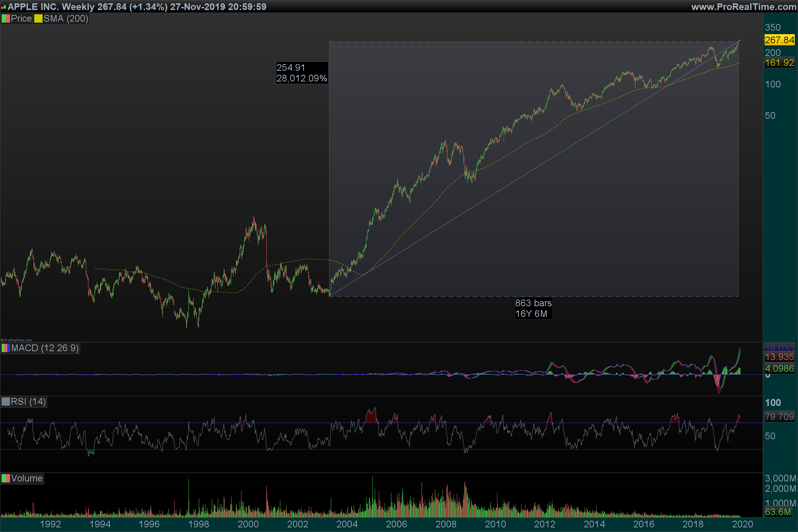798x532 pixels.
Task: Click the green-red Price legend icon
Action: tap(5, 19)
